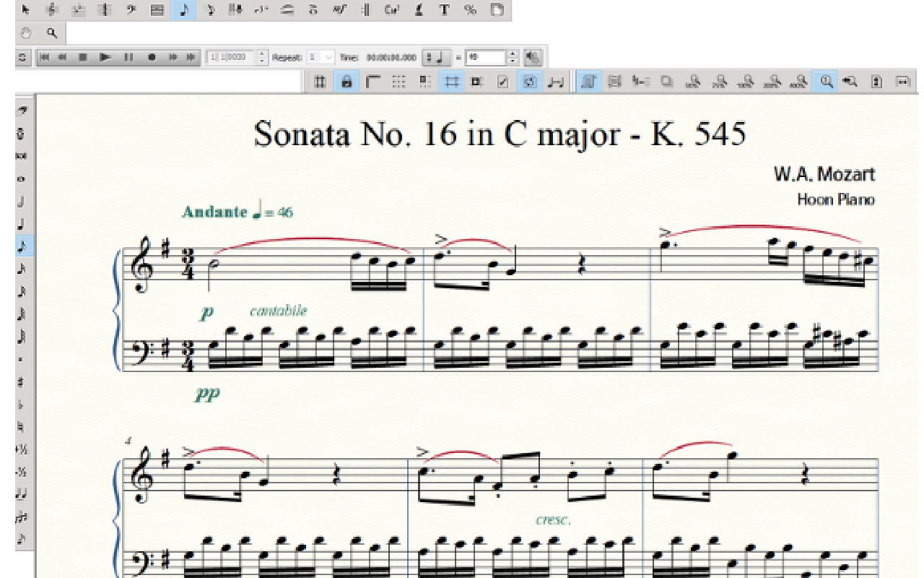Viewport: 924px width, 578px height.
Task: Select sharp accidental in left palette
Action: click(22, 381)
